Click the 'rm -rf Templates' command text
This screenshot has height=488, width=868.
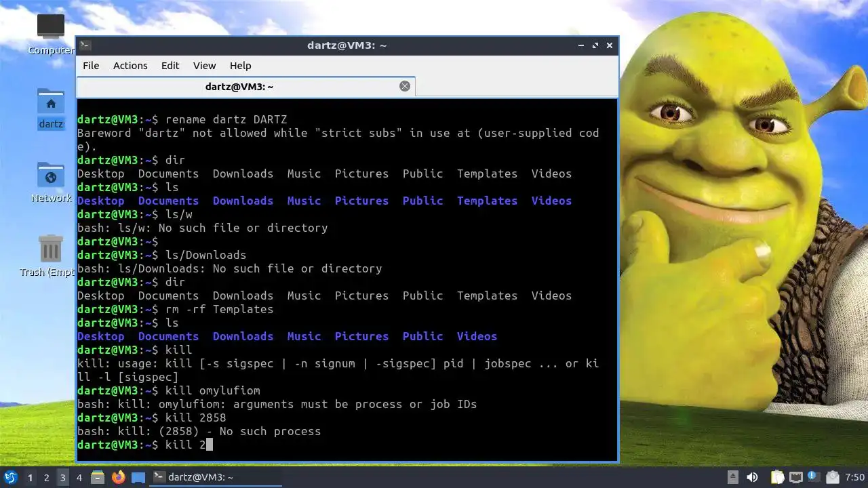coord(219,309)
